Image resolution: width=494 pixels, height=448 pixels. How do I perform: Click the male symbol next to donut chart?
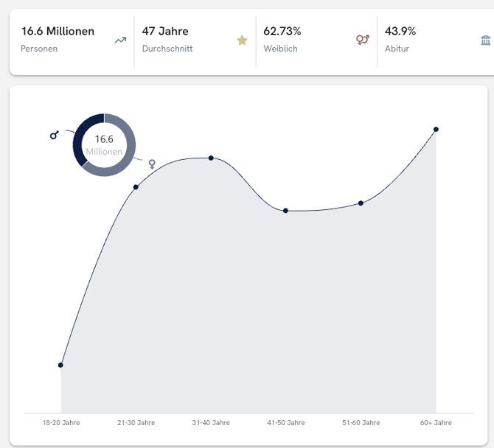point(54,135)
